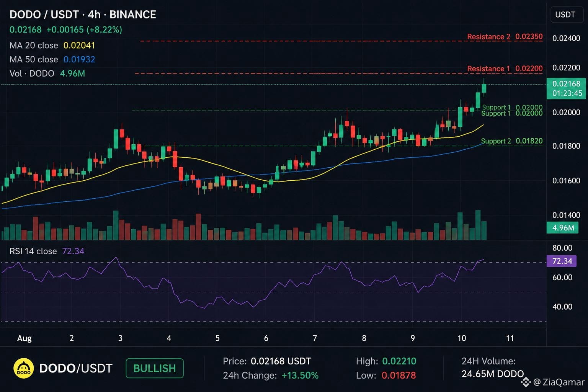Click day 3 on the time axis
Screen dimensions: 588x392
tap(120, 338)
